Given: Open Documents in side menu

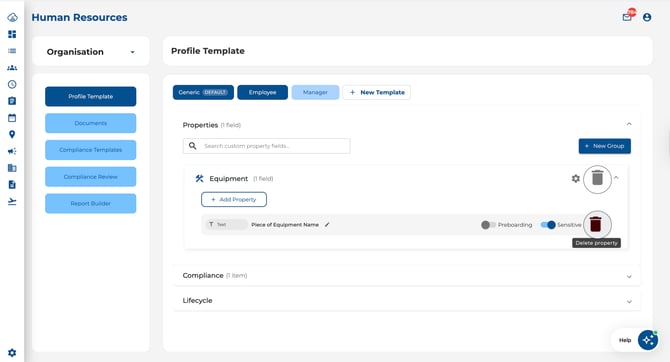Looking at the screenshot, I should click(x=91, y=123).
